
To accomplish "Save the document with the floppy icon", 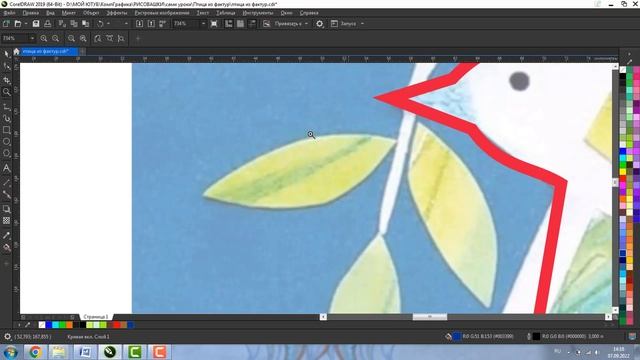I will [36, 24].
